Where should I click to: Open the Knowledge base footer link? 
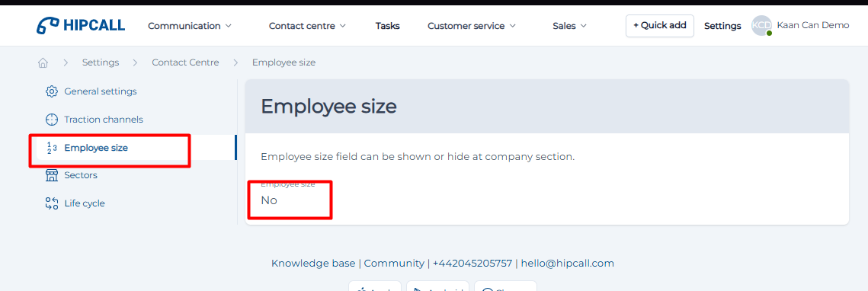[313, 264]
